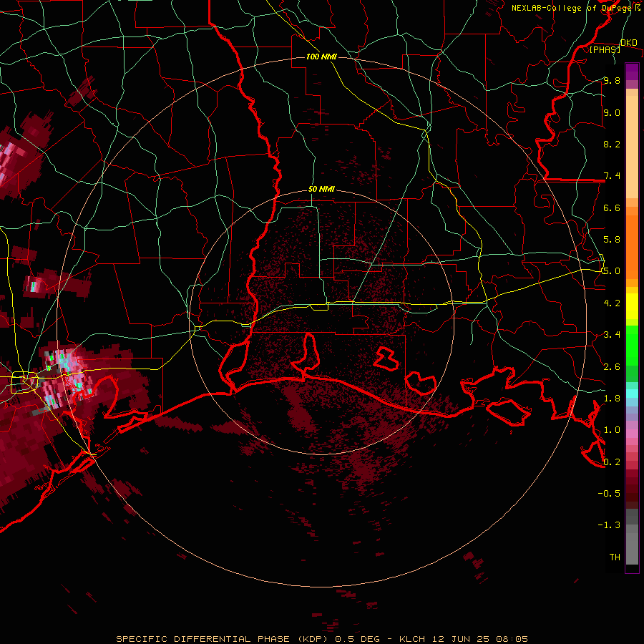Pick the cyan segment of the color bar

click(x=632, y=393)
